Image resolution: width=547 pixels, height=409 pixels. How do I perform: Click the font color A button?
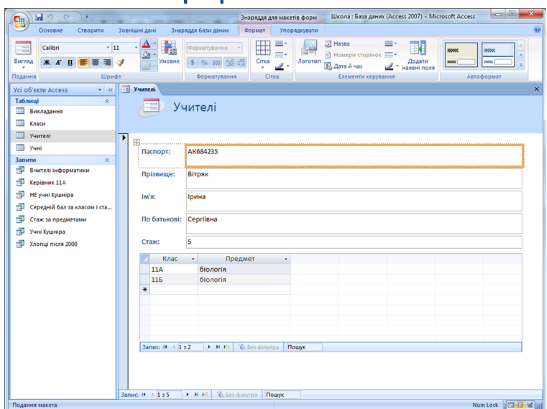(146, 44)
